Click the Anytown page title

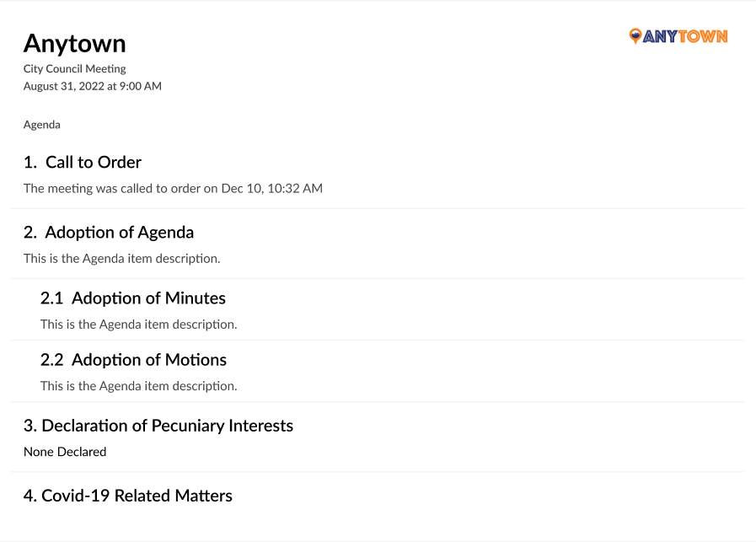[75, 43]
